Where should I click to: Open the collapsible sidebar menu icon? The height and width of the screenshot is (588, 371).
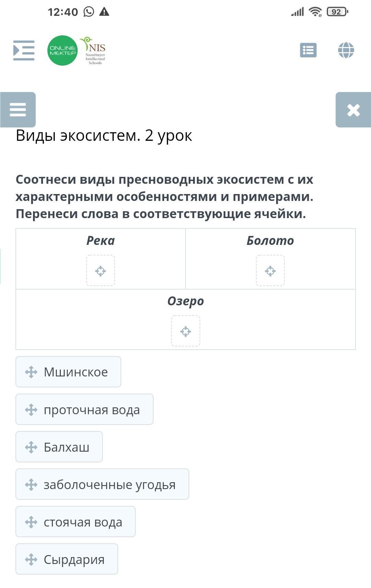(24, 50)
